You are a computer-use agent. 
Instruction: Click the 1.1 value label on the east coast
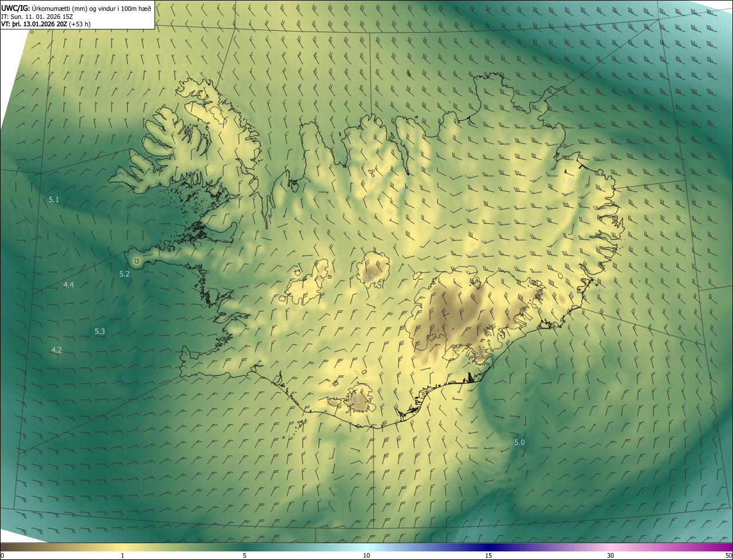[611, 211]
